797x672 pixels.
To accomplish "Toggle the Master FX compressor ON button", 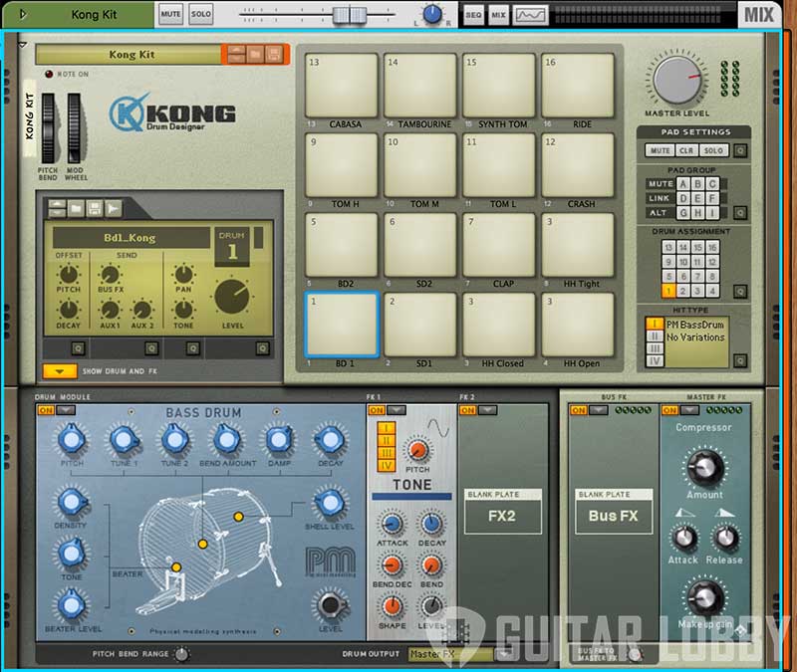I will click(669, 410).
